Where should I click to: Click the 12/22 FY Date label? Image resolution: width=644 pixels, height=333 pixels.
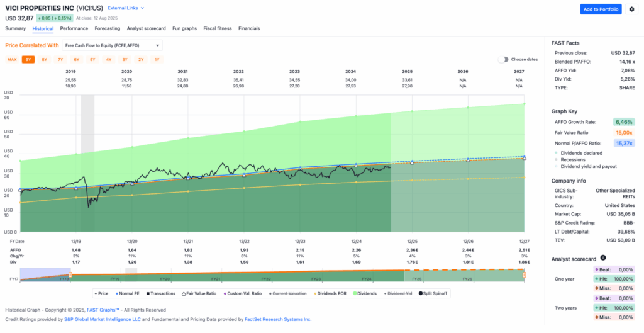244,241
